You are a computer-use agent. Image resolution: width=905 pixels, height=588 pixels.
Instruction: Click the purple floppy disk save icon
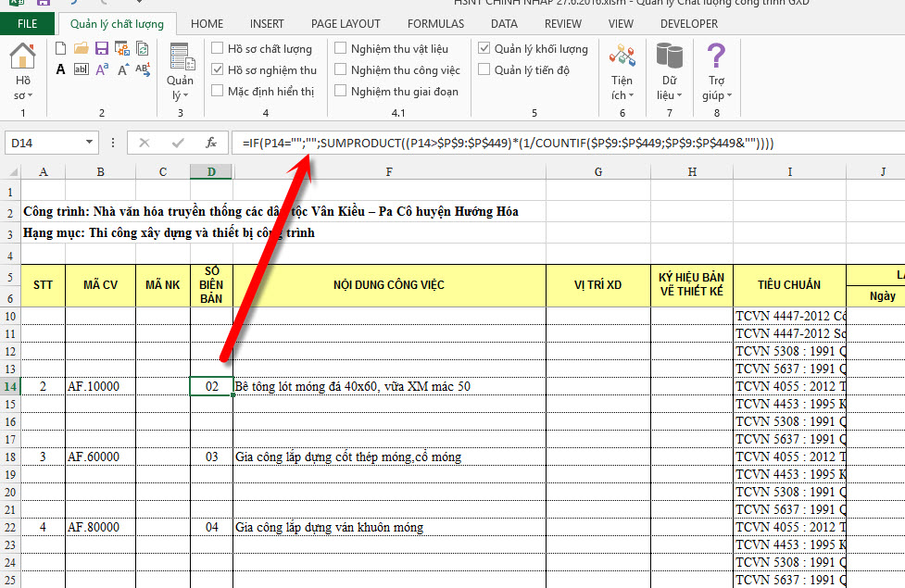102,48
